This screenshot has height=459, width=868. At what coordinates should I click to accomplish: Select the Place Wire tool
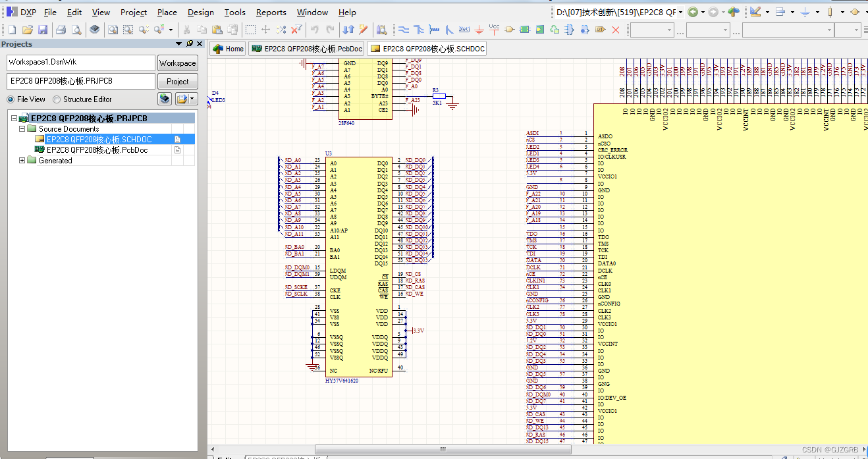(x=404, y=29)
